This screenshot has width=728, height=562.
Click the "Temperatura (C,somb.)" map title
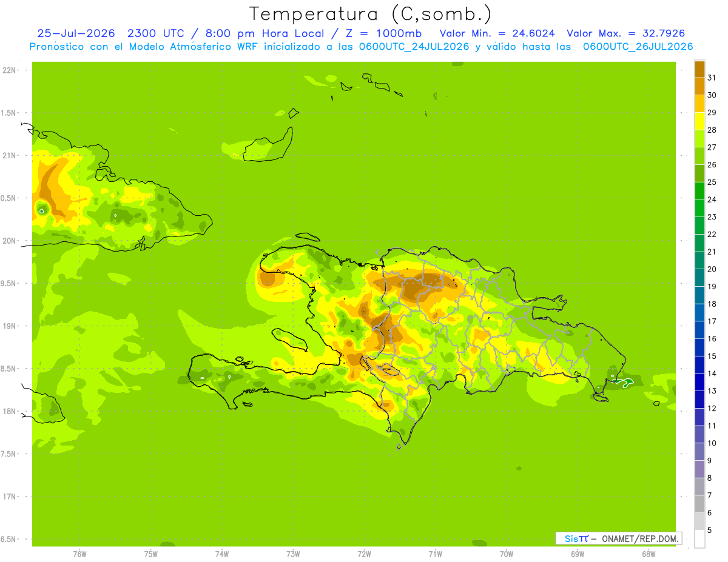point(370,15)
